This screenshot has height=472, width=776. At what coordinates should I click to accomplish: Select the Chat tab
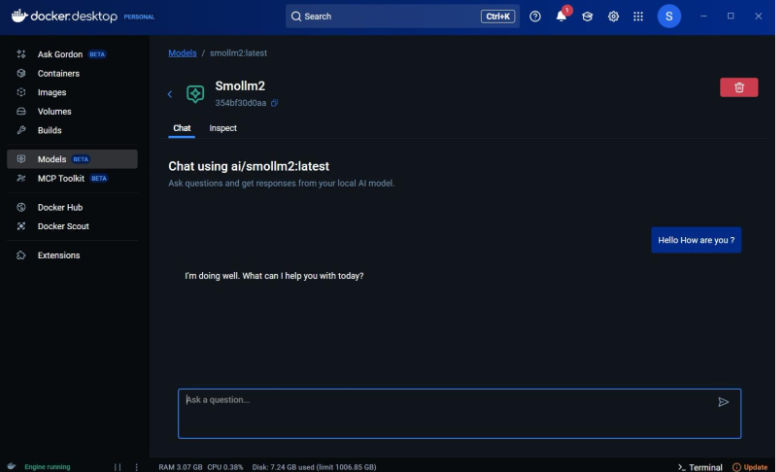pos(182,128)
